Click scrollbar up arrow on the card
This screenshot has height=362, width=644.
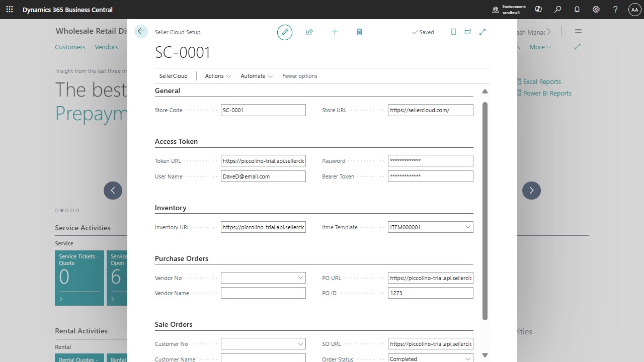tap(485, 92)
